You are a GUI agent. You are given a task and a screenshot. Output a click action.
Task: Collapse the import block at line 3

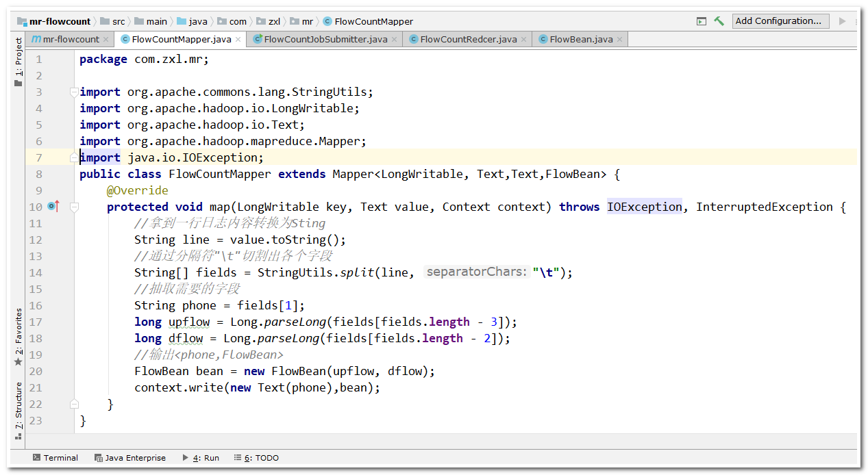[x=73, y=92]
